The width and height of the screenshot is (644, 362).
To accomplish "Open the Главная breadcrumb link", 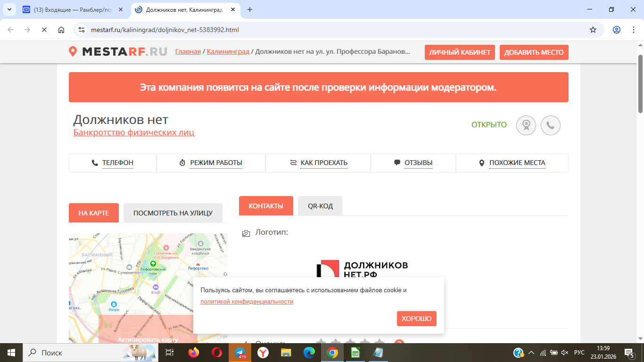I will click(188, 51).
